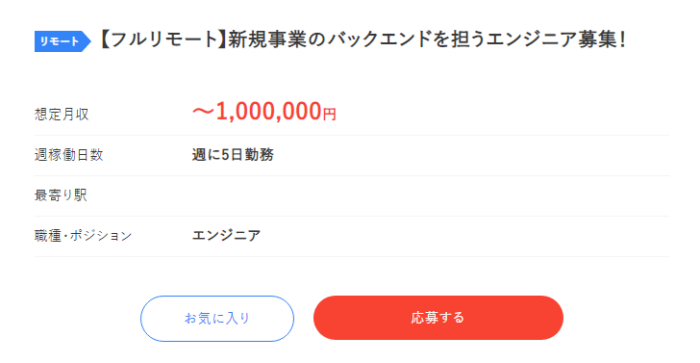
Task: Click the small 円 currency mark
Action: click(x=329, y=114)
